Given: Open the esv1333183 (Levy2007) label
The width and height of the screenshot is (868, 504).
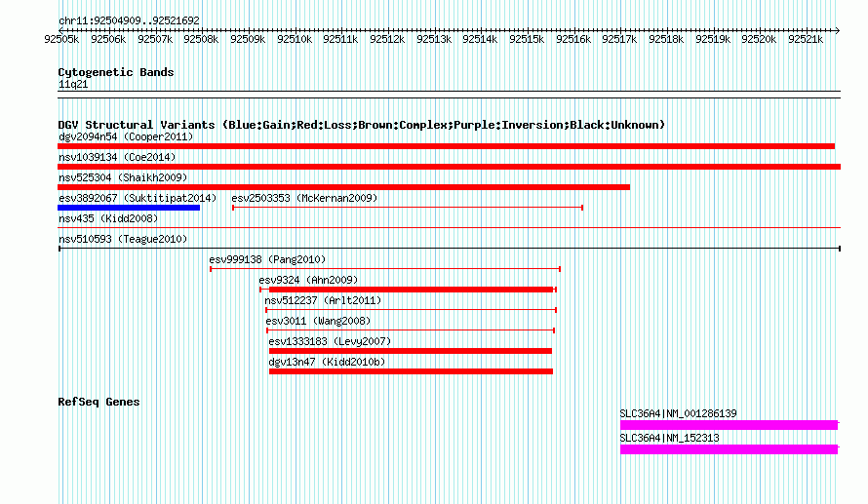Looking at the screenshot, I should tap(330, 341).
